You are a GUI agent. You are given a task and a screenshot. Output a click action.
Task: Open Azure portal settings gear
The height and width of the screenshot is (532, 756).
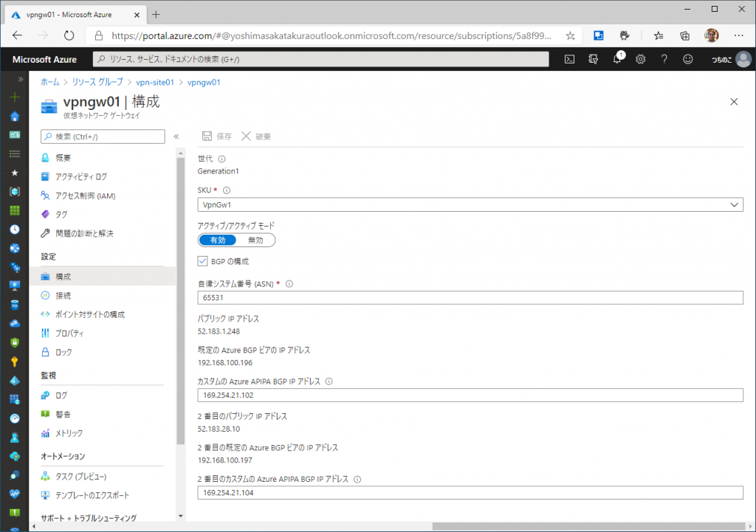(640, 59)
